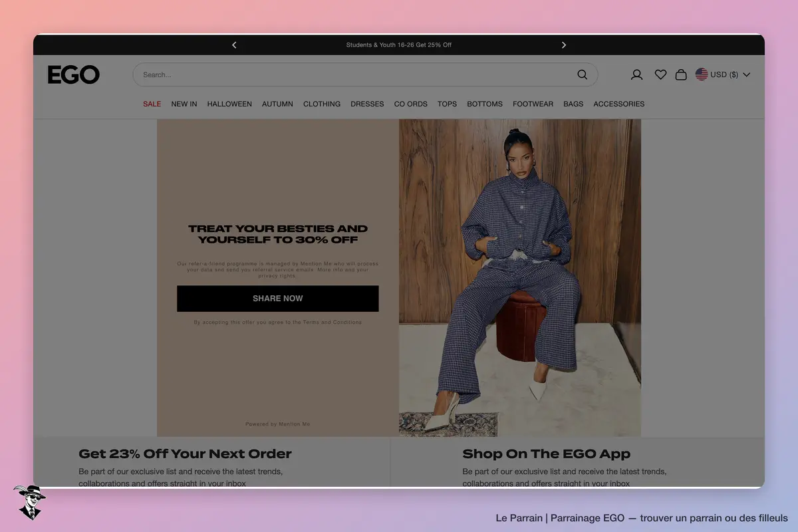Open the wishlist heart icon
The height and width of the screenshot is (532, 798).
pos(660,74)
